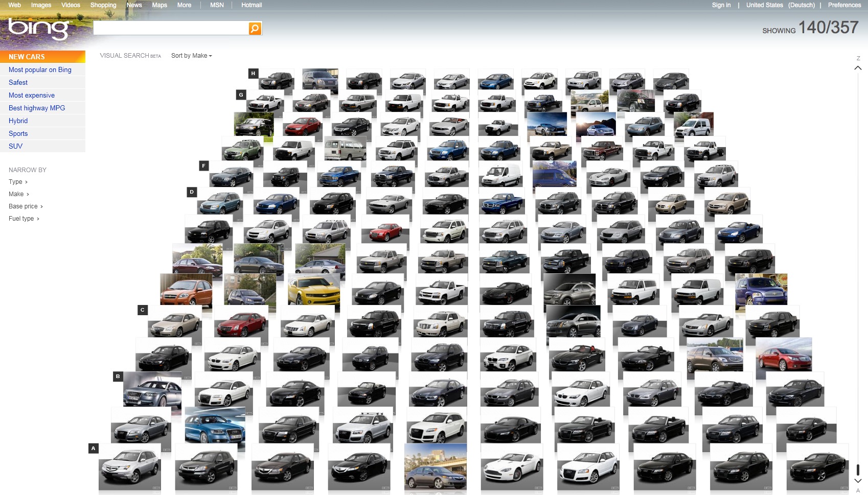Image resolution: width=868 pixels, height=495 pixels.
Task: Click the scrollbar thumb on the right edge
Action: tap(858, 471)
